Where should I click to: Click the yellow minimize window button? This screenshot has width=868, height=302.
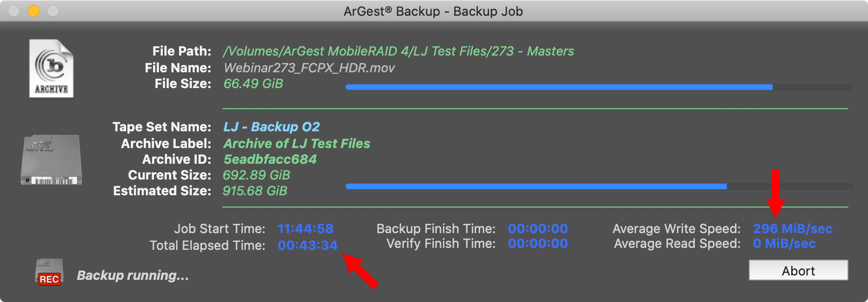tap(33, 11)
